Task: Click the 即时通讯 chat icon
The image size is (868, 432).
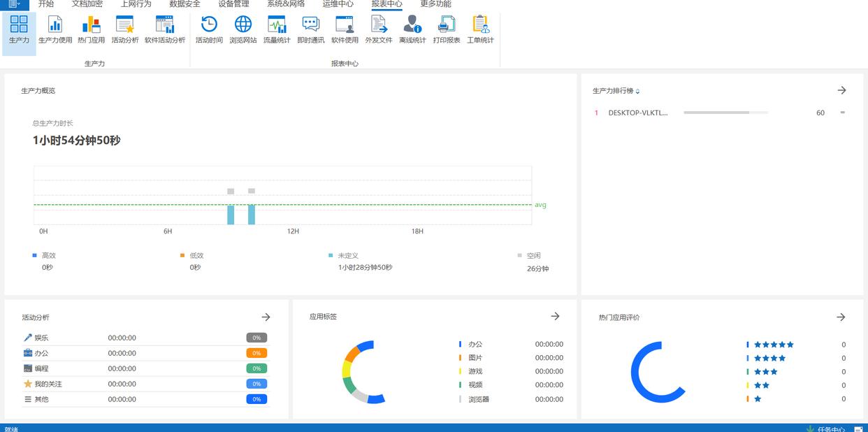Action: [311, 29]
